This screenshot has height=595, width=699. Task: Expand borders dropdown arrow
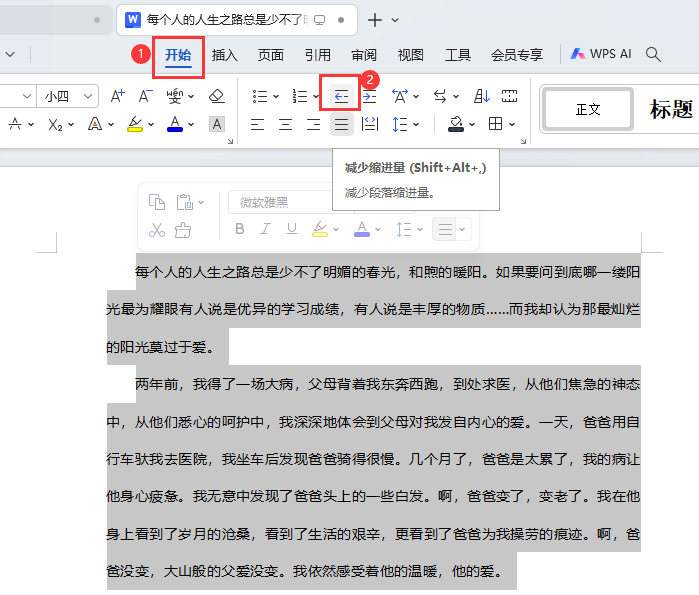point(512,124)
